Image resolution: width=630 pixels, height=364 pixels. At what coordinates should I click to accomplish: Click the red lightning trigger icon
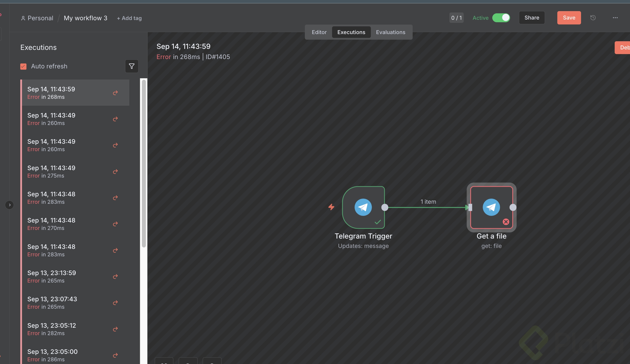point(331,207)
